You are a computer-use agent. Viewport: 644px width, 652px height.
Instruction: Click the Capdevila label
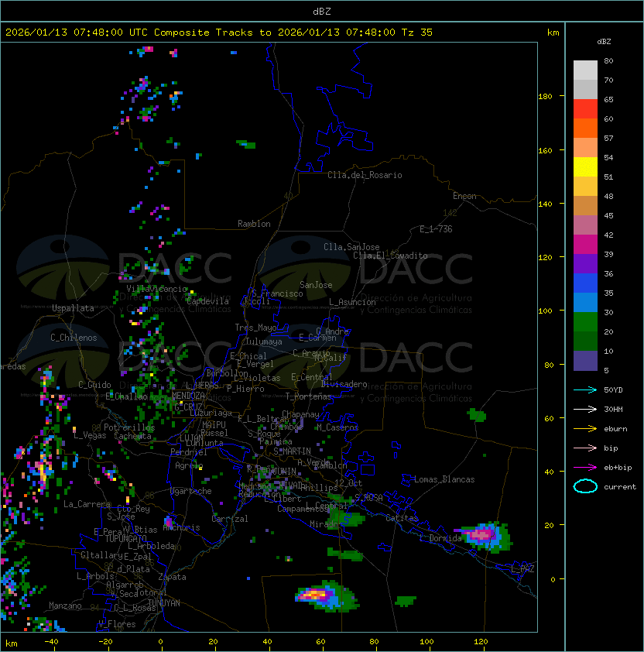(207, 301)
